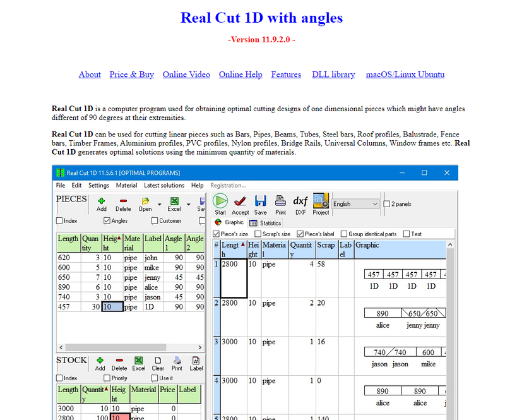Add a new piece with the Add icon
Screen dimensions: 505x420
[101, 201]
